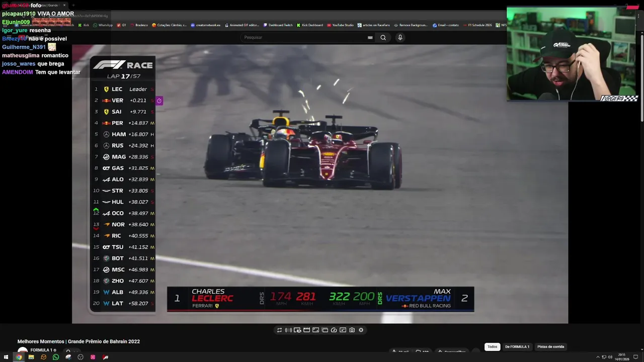
Task: Click the taskbar clock showing 20:55
Action: tap(622, 357)
